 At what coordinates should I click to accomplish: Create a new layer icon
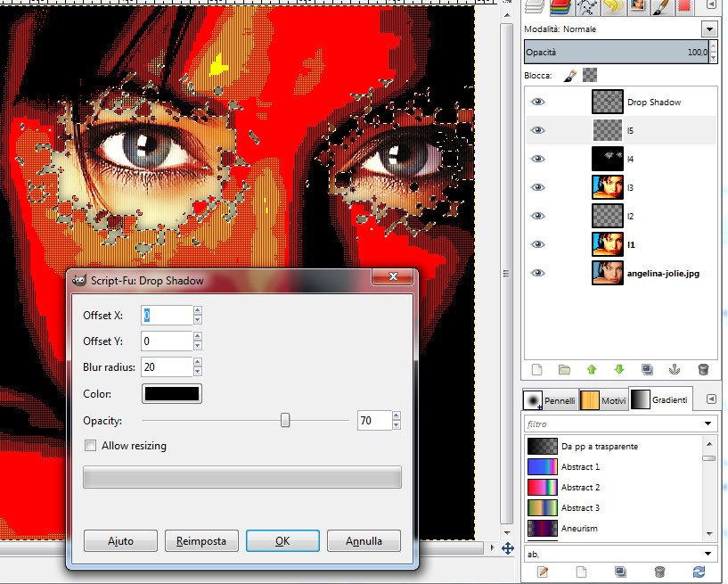pyautogui.click(x=536, y=370)
